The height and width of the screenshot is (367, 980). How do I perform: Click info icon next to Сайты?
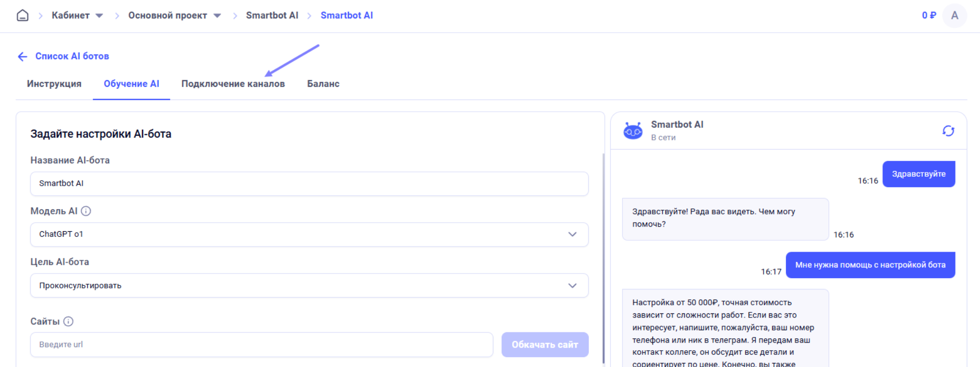[68, 322]
